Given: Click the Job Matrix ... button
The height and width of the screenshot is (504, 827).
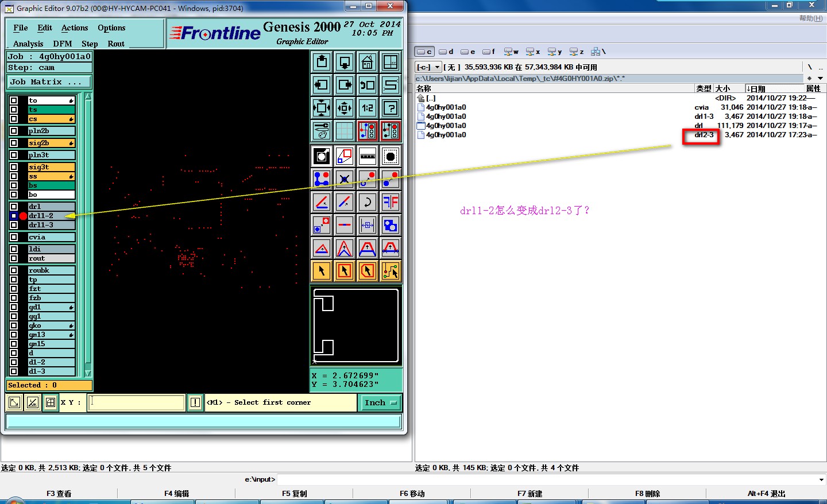Looking at the screenshot, I should [49, 82].
